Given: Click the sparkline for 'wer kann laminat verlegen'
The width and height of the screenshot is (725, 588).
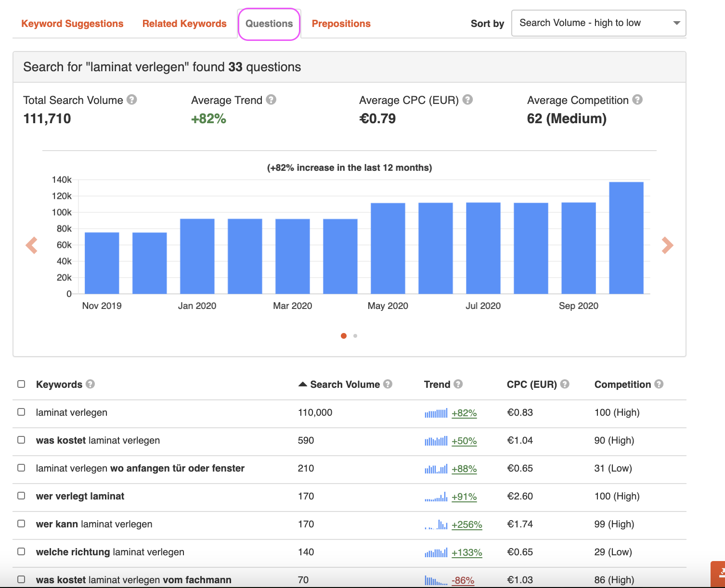Looking at the screenshot, I should (436, 524).
